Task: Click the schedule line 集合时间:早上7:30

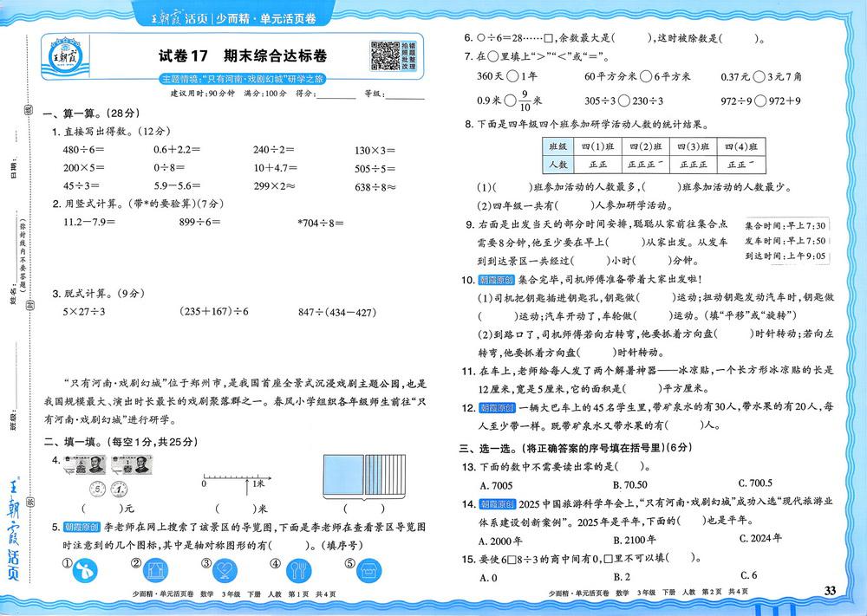Action: pyautogui.click(x=786, y=225)
